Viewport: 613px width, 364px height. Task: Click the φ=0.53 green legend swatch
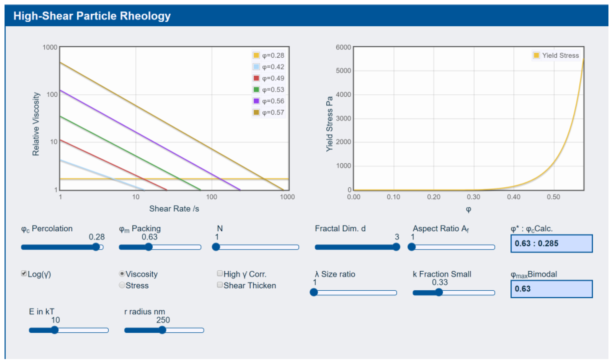click(256, 89)
